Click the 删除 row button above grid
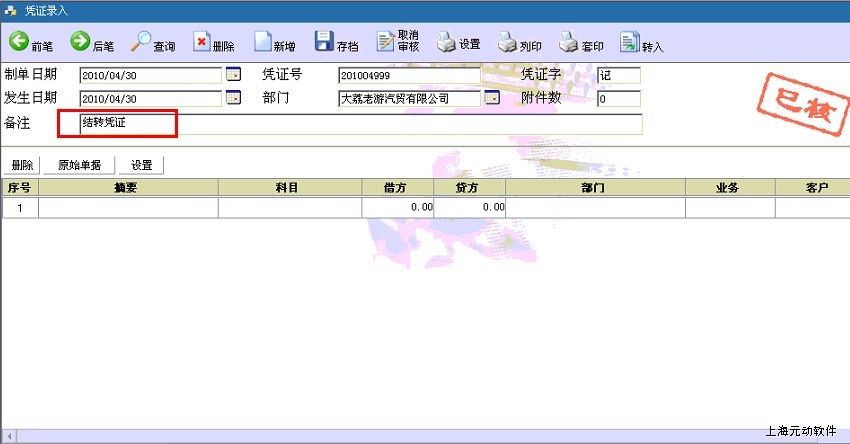The height and width of the screenshot is (444, 850). tap(22, 165)
